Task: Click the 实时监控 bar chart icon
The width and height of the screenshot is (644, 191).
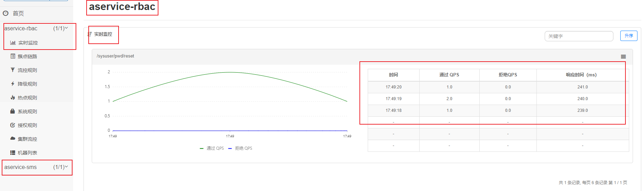Action: click(13, 43)
